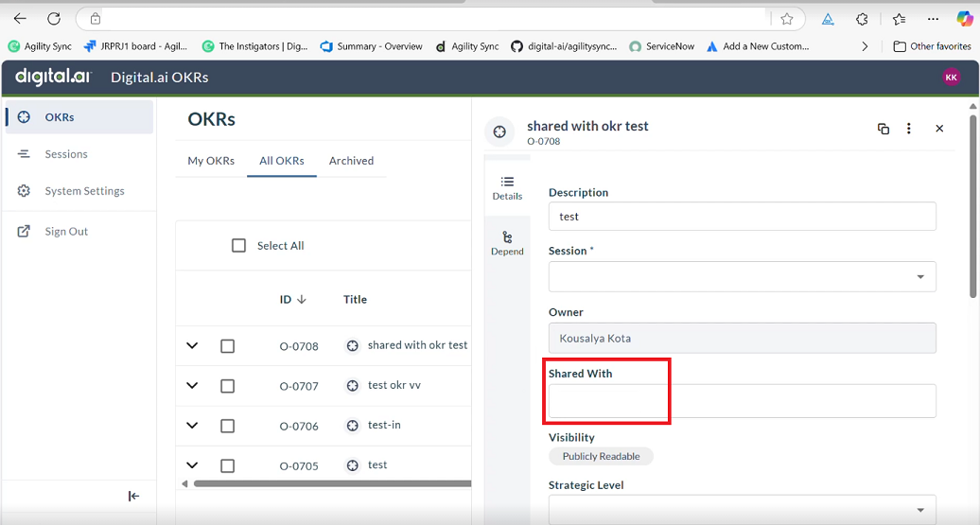Click the vertical scrollbar of the panel
The image size is (980, 525).
tap(972, 206)
